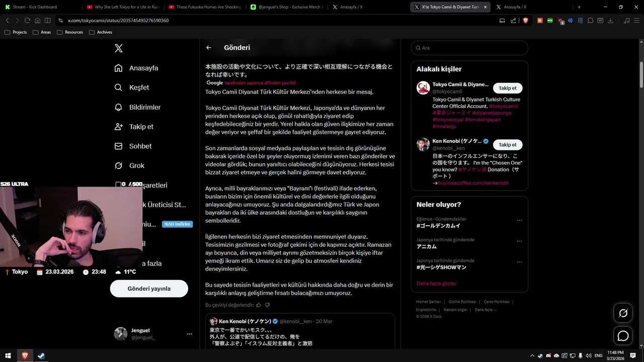Go to Anasayfa in the left sidebar
The height and width of the screenshot is (362, 644).
pos(137,68)
